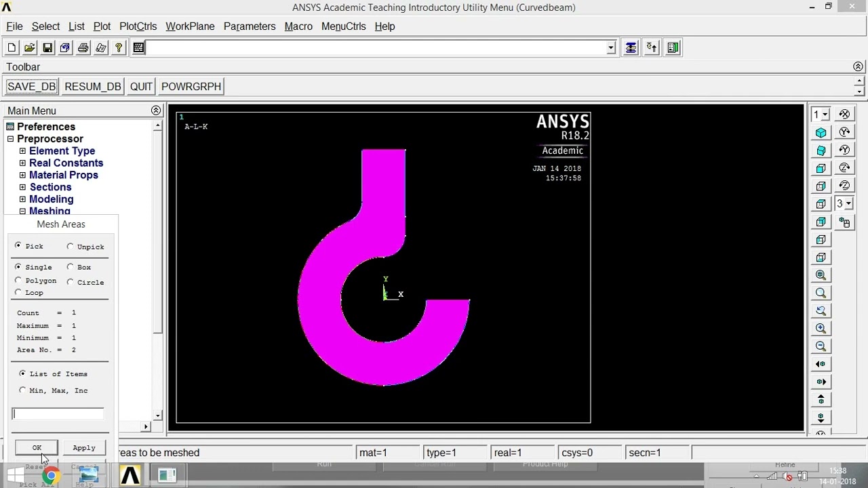Image resolution: width=868 pixels, height=488 pixels.
Task: Open the Select menu
Action: [45, 26]
